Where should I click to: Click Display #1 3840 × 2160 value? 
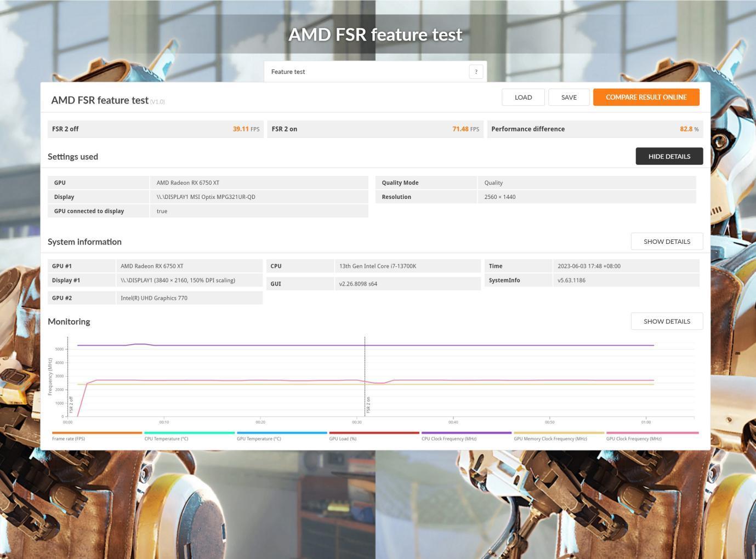(178, 281)
